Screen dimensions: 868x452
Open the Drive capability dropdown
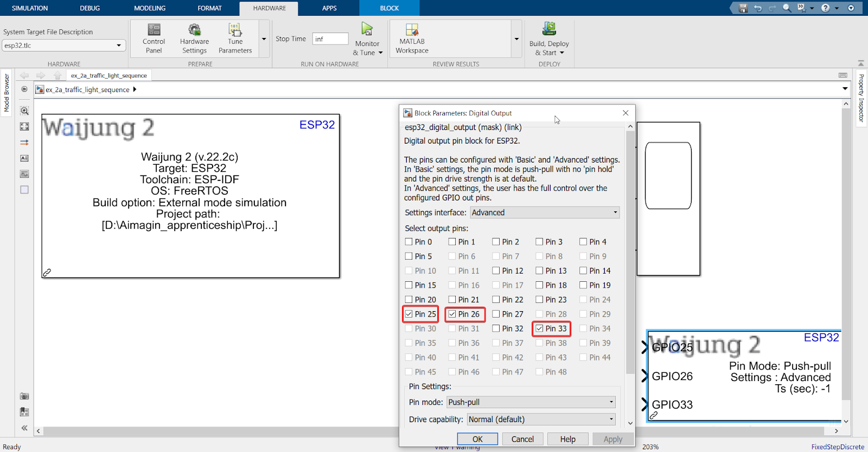coord(541,419)
